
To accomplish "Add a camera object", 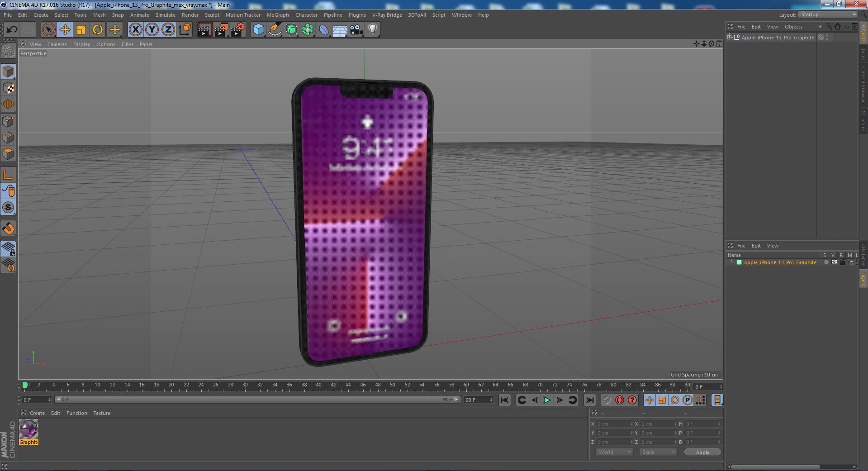I will (x=356, y=30).
